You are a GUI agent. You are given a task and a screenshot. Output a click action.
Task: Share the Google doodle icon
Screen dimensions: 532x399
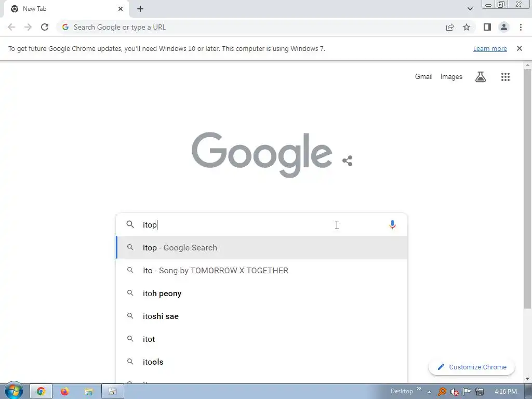coord(348,161)
